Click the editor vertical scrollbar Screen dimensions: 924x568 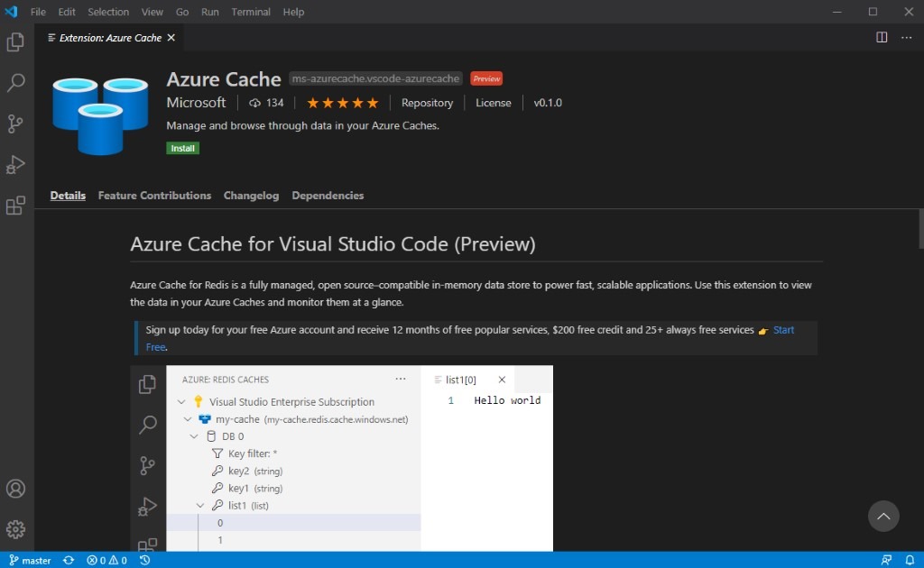(x=921, y=229)
